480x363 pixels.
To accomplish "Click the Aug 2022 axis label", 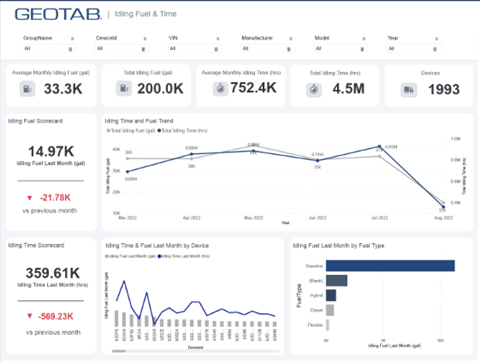I will (443, 218).
